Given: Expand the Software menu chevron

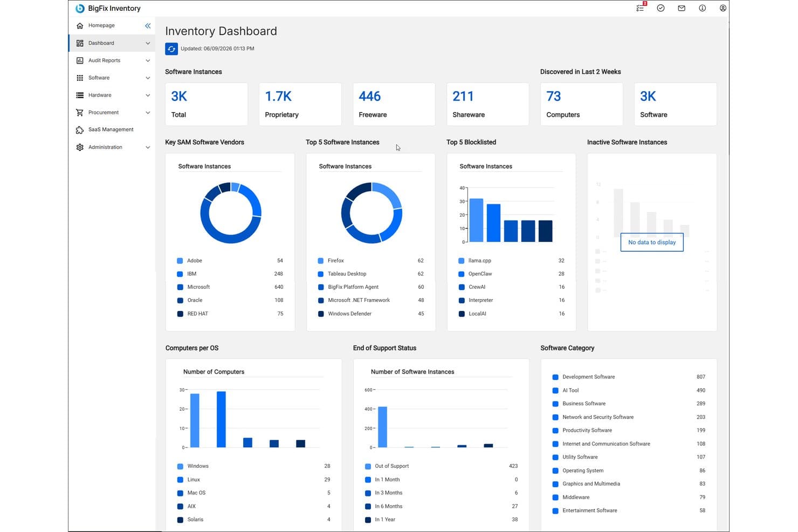Looking at the screenshot, I should (148, 78).
